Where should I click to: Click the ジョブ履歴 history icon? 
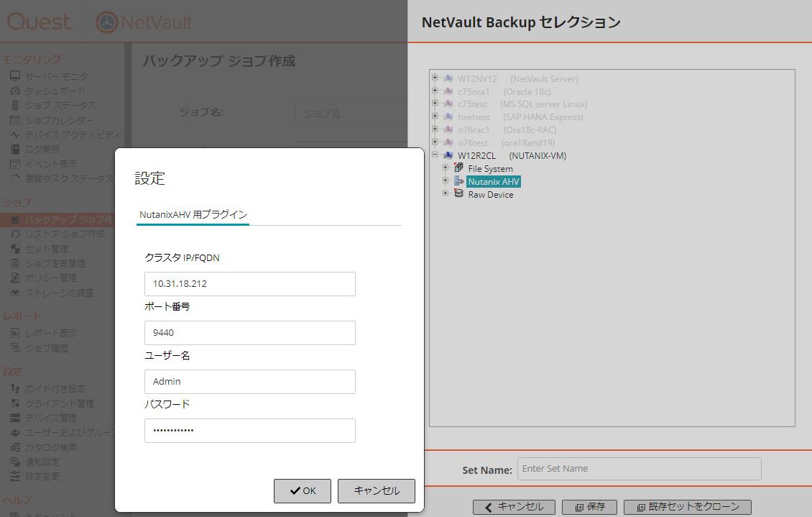click(x=15, y=348)
